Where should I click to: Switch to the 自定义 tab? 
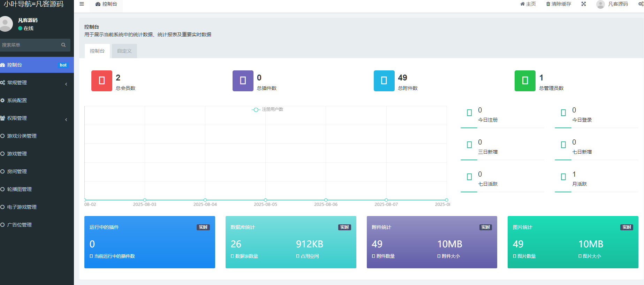[x=124, y=51]
